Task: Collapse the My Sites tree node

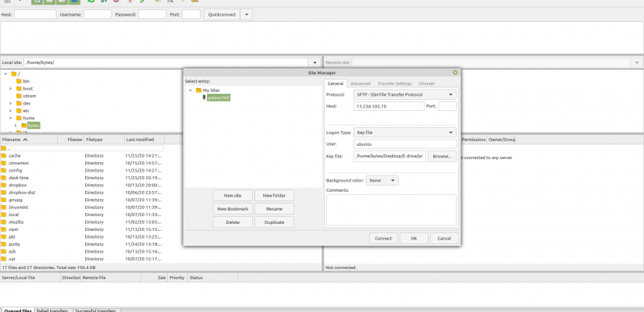Action: pos(190,90)
